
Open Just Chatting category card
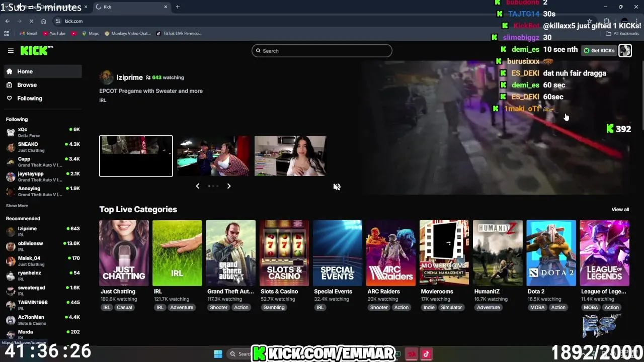pos(124,253)
